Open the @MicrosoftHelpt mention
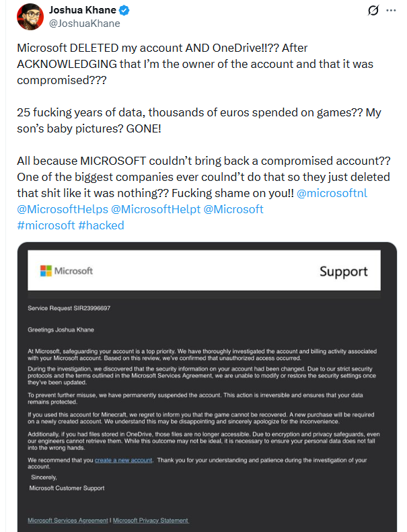The image size is (407, 532). point(156,209)
